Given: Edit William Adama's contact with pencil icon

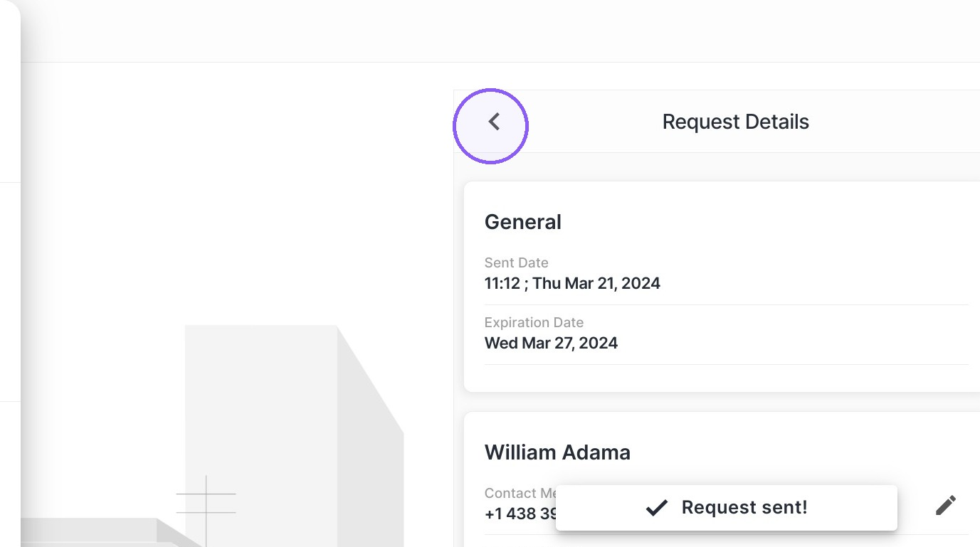Looking at the screenshot, I should [945, 505].
